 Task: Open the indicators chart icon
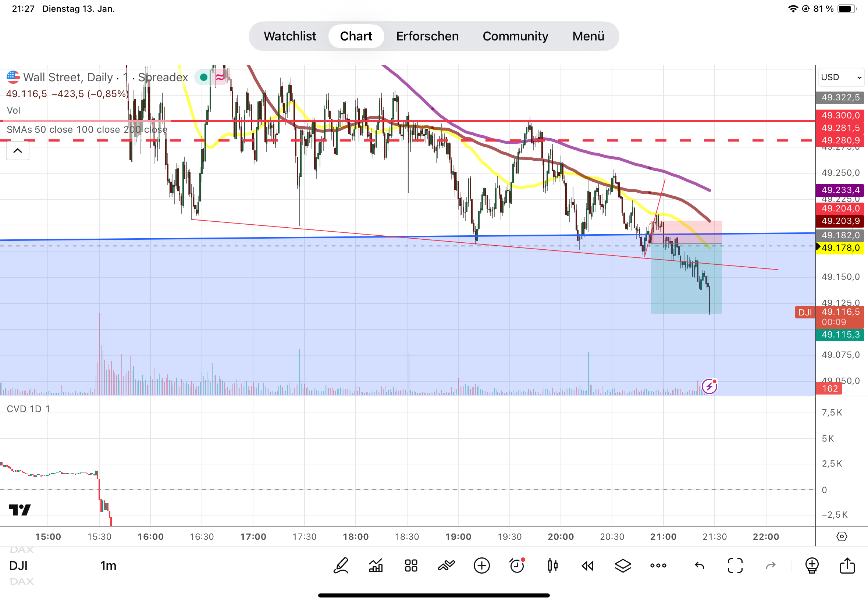376,565
